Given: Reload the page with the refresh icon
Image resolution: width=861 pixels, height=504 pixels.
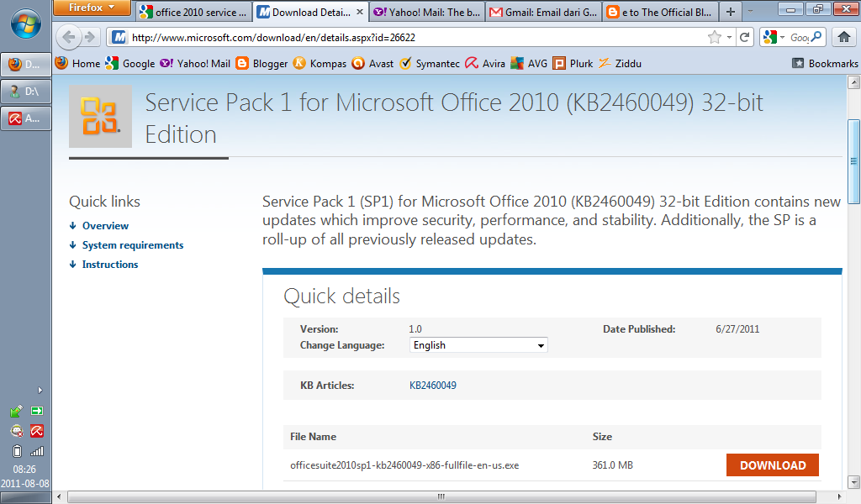Looking at the screenshot, I should [744, 37].
